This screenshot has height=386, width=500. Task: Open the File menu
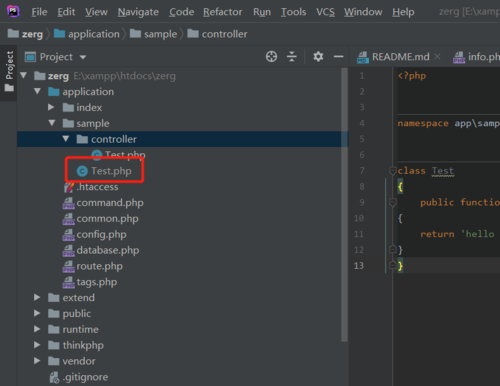(x=39, y=12)
